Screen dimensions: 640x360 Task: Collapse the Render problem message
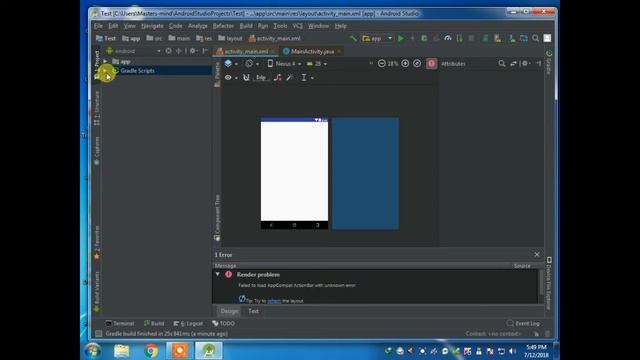click(x=218, y=274)
